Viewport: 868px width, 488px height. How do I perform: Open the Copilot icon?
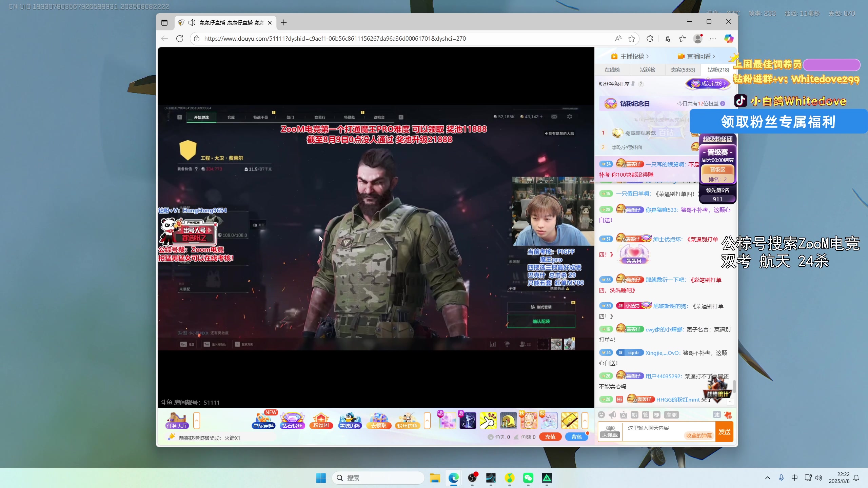point(729,39)
